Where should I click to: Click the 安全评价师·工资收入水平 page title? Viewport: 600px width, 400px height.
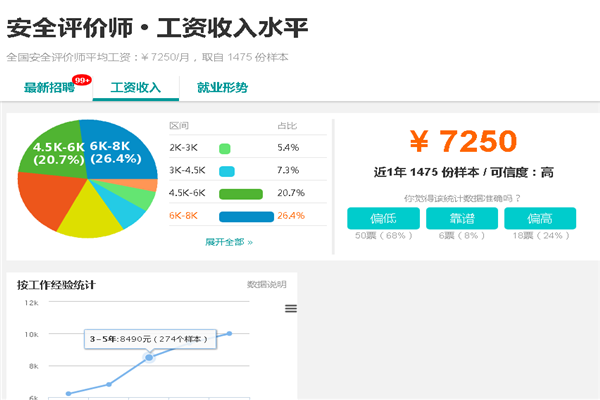click(x=157, y=28)
